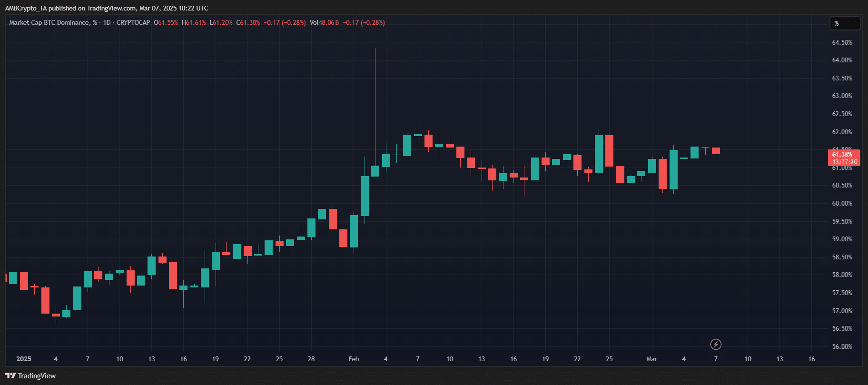Click the 56.00% price axis label
Image resolution: width=868 pixels, height=385 pixels.
pyautogui.click(x=842, y=346)
